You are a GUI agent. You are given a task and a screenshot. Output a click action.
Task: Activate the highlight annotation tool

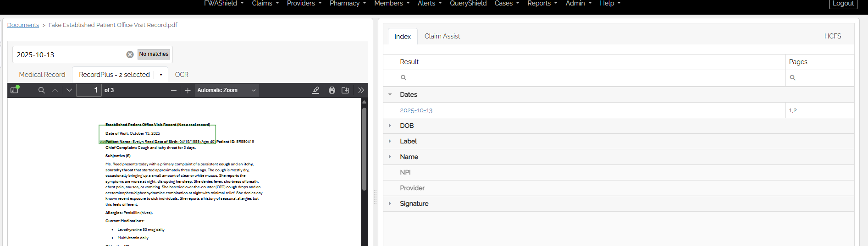(315, 90)
